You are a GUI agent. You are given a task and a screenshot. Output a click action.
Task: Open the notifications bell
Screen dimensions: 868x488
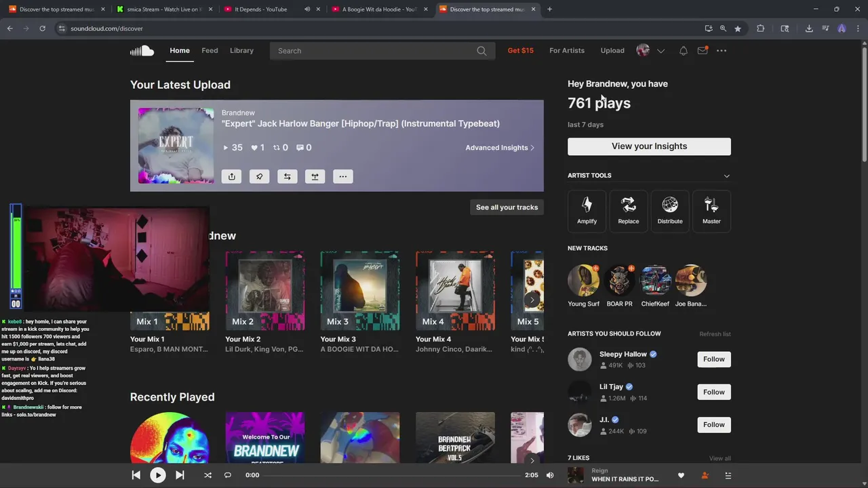tap(684, 51)
